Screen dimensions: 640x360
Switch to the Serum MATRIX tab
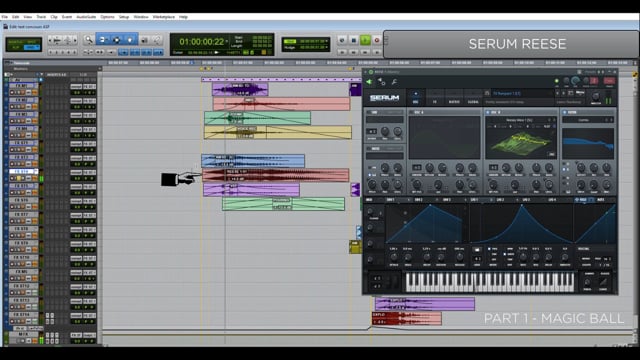coord(454,97)
